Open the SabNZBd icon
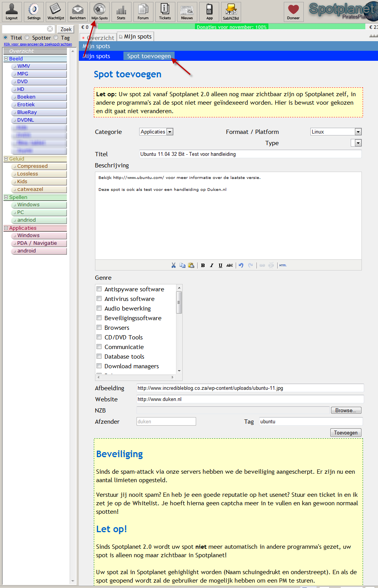 coord(231,12)
